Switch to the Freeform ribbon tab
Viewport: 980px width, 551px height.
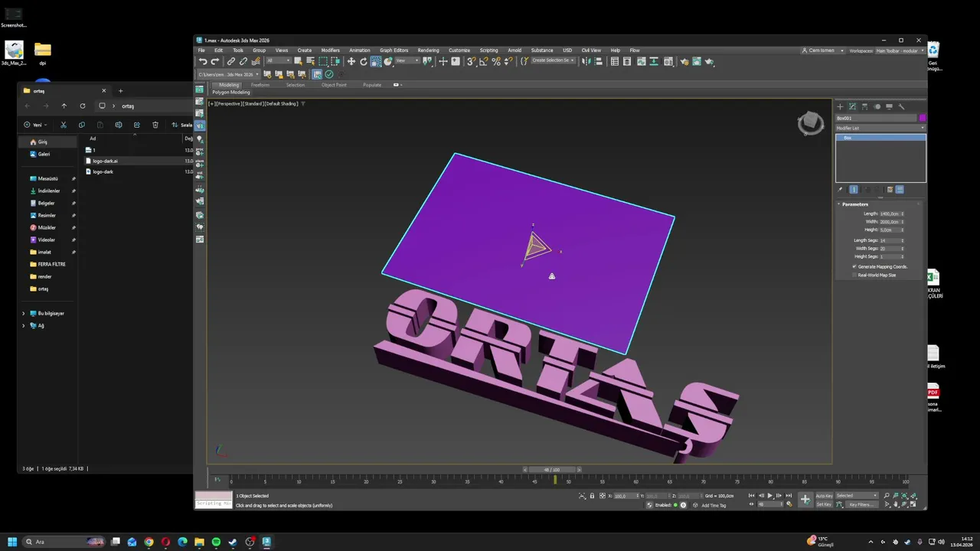pyautogui.click(x=260, y=85)
